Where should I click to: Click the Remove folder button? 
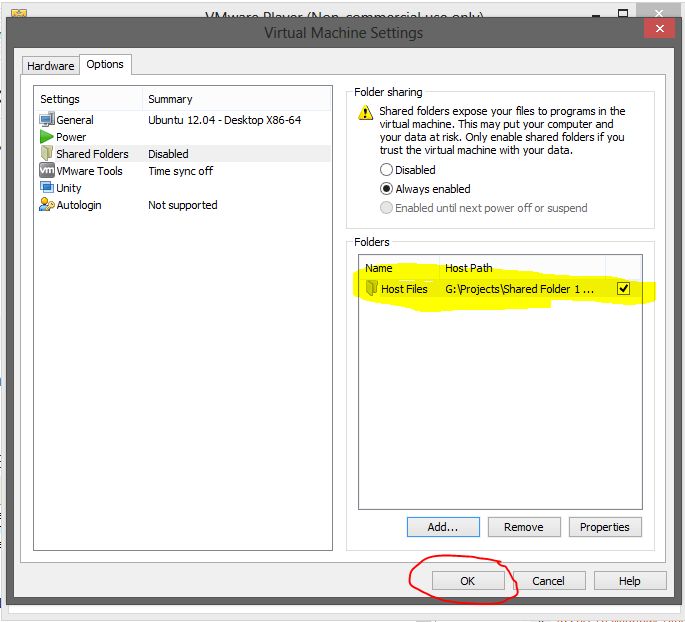point(524,527)
